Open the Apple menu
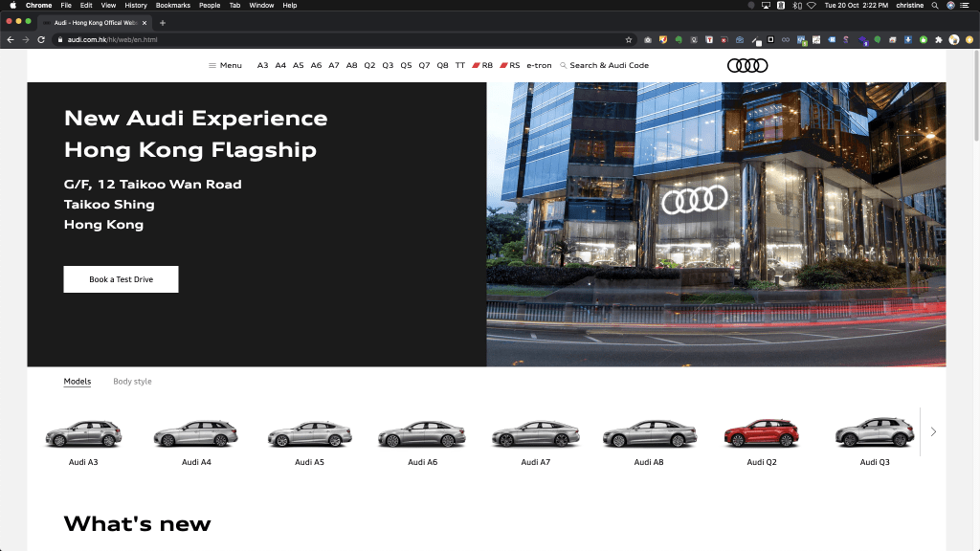The height and width of the screenshot is (551, 980). 12,5
